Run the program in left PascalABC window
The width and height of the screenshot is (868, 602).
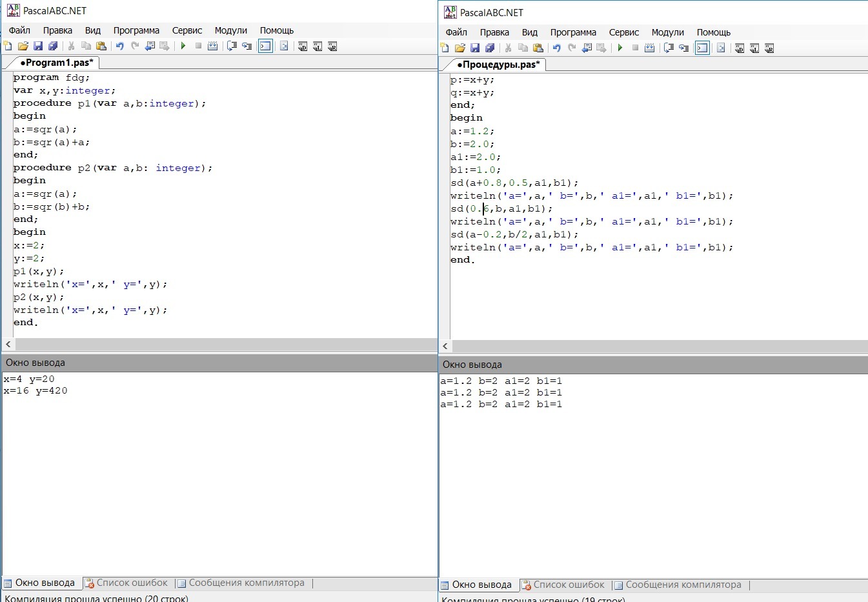(183, 46)
